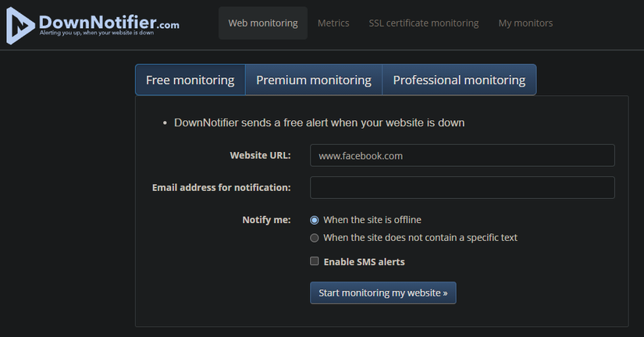Click 'DownNotifier sends a free alert' text
This screenshot has height=337, width=644.
click(x=319, y=122)
